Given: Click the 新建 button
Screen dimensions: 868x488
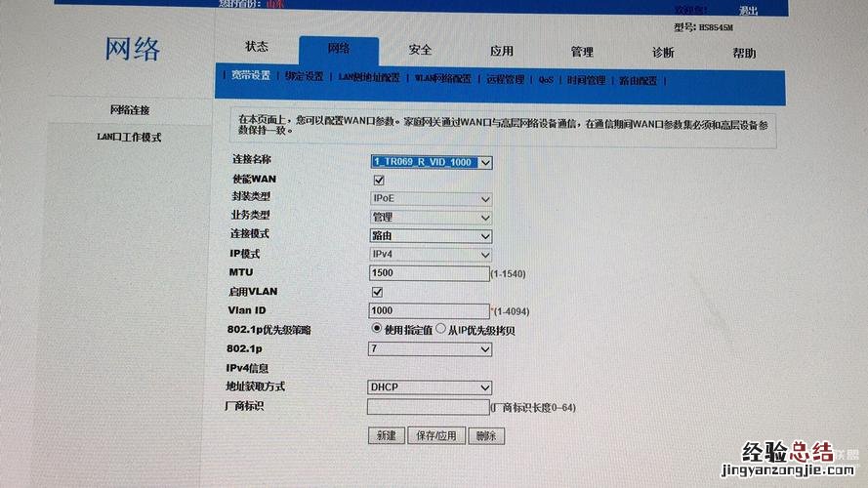Looking at the screenshot, I should 387,436.
